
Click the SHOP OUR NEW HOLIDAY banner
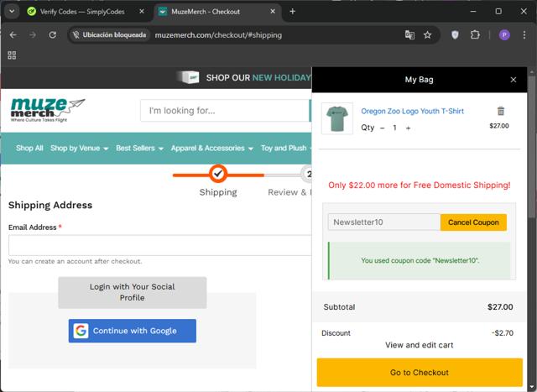243,78
